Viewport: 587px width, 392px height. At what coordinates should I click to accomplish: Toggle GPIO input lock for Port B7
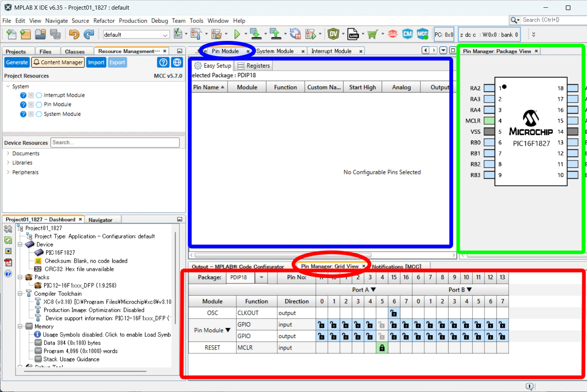(502, 325)
